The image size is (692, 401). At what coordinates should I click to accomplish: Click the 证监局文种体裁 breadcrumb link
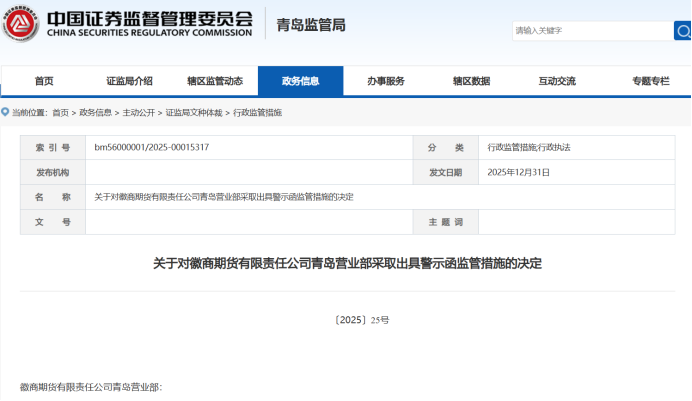195,113
